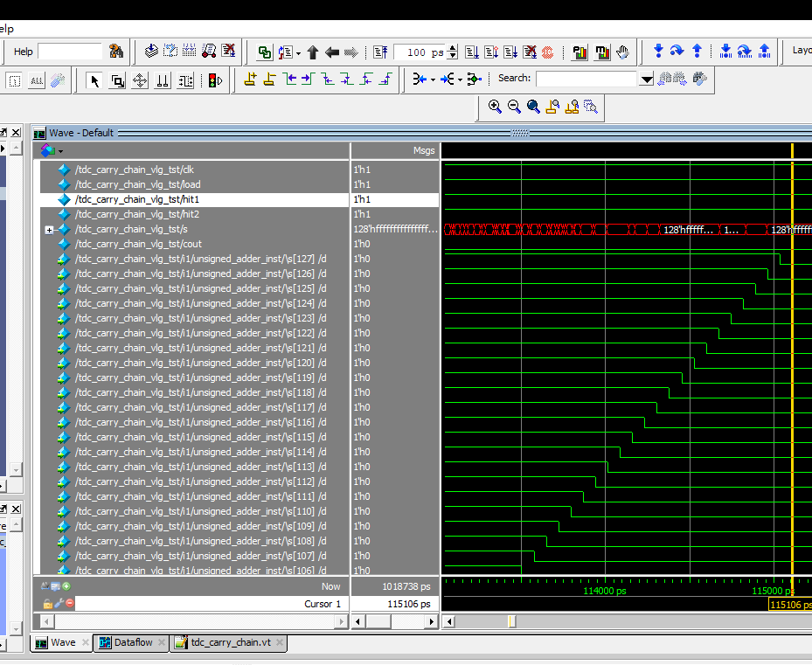This screenshot has height=665, width=812.
Task: Click the Zoom In magnifier icon
Action: [x=495, y=107]
